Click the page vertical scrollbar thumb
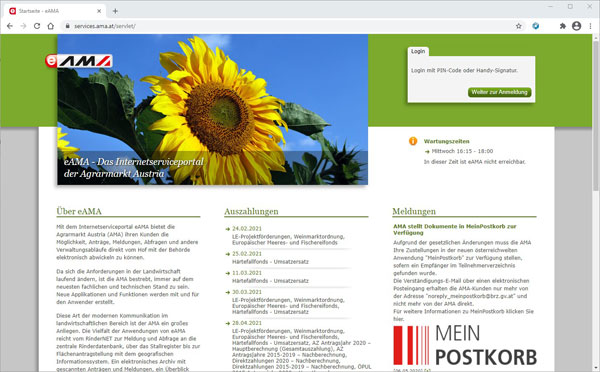Screen dimensions: 600x372 pyautogui.click(x=596, y=115)
